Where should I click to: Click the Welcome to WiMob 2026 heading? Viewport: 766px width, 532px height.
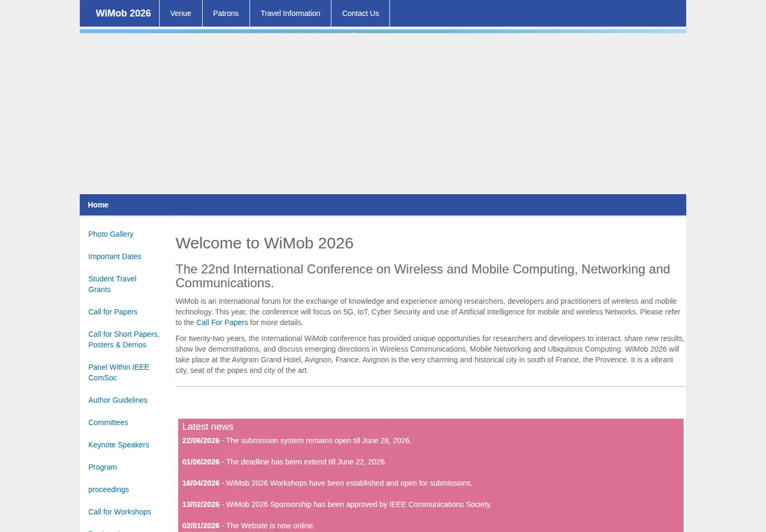coord(264,243)
